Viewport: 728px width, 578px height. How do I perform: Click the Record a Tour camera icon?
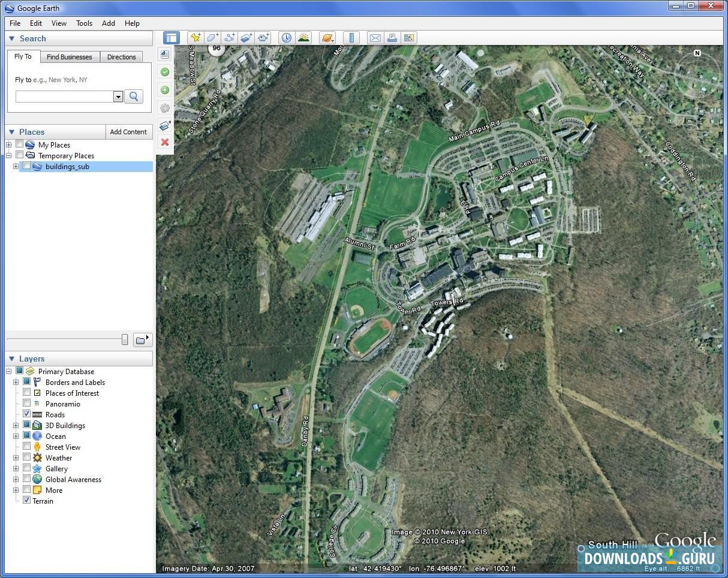click(x=263, y=38)
